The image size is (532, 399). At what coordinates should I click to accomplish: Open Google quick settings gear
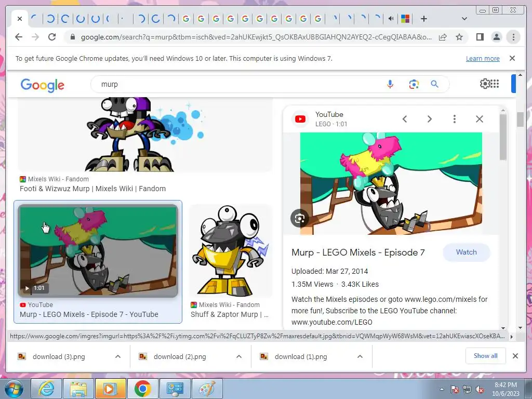[485, 84]
